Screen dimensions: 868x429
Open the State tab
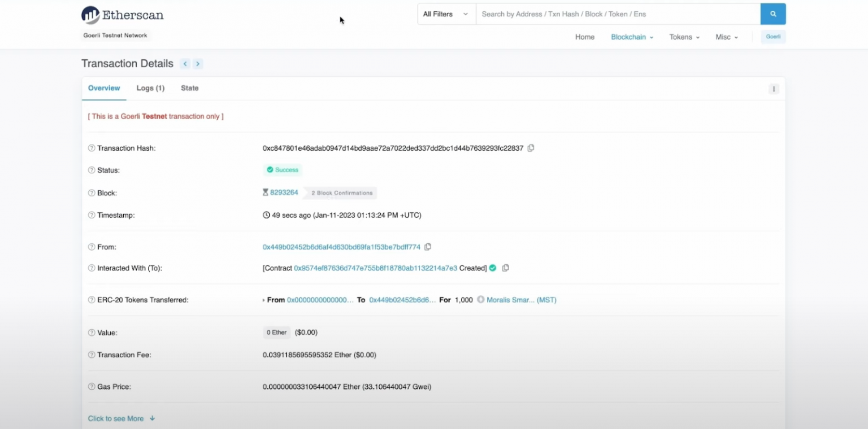click(x=189, y=88)
